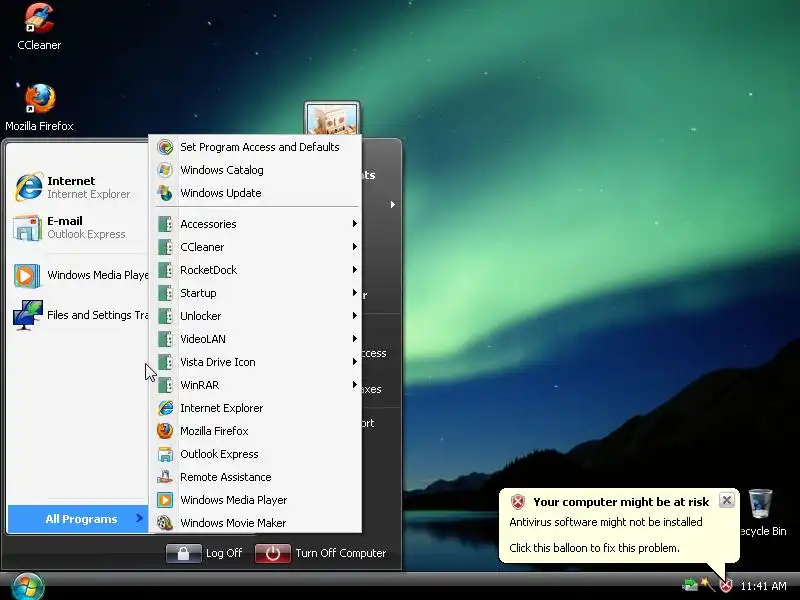Click the CCleaner folder icon in programs list
The image size is (800, 600).
pyautogui.click(x=165, y=247)
